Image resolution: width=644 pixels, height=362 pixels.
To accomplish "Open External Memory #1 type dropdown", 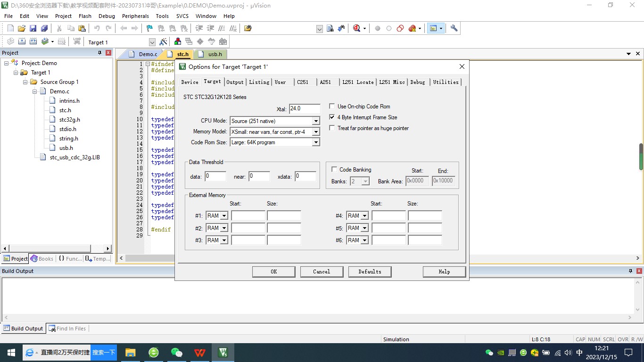I will pyautogui.click(x=224, y=216).
